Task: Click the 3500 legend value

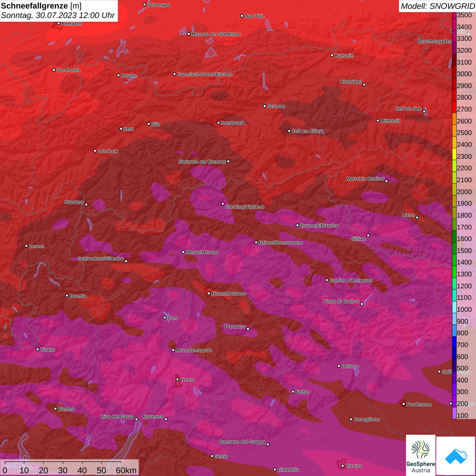Action: [x=464, y=15]
